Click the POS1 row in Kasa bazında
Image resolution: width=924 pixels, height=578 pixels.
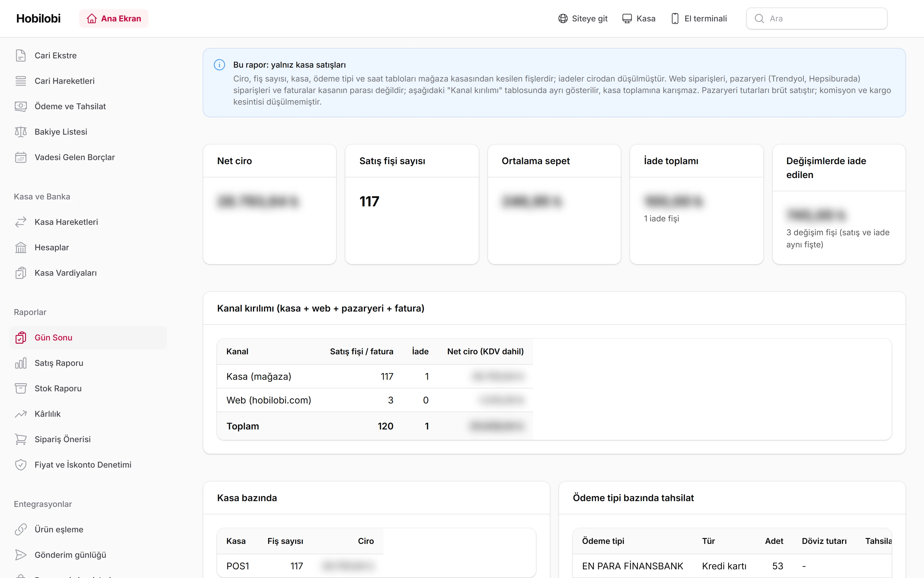coord(300,566)
